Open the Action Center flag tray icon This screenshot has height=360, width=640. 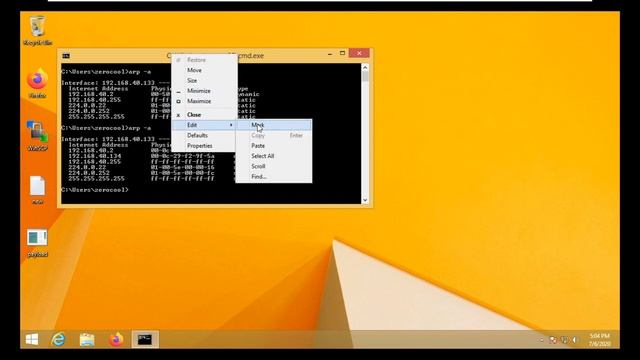point(553,340)
